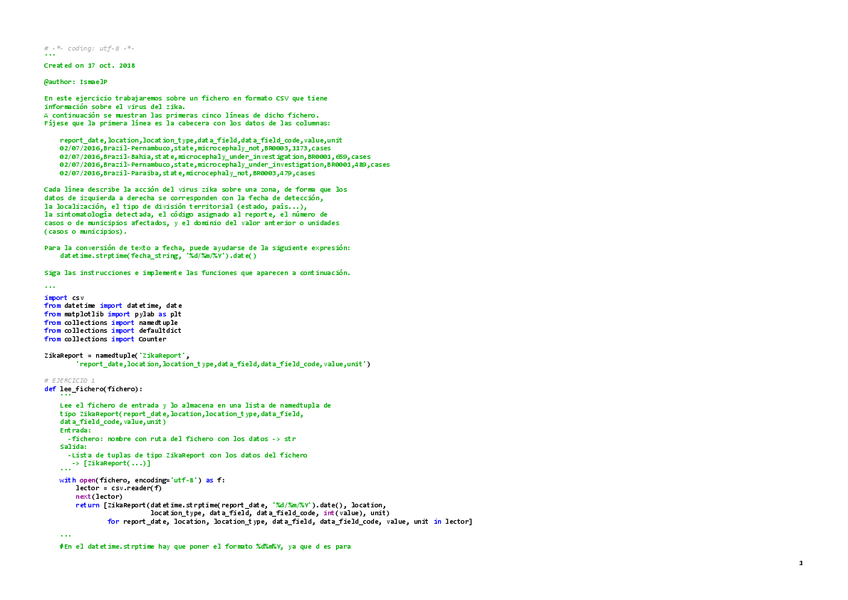848x600 pixels.
Task: Click the 'from datetime import' line
Action: point(113,306)
